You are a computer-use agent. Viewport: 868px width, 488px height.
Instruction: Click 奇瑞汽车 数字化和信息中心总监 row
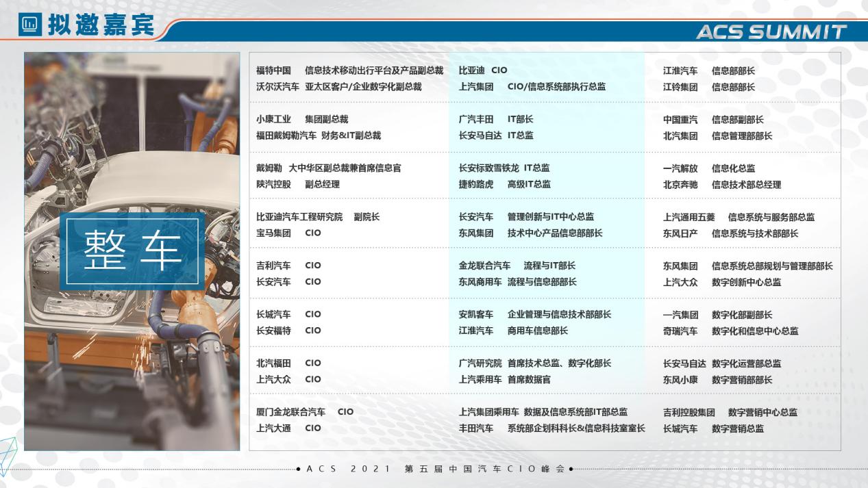point(730,331)
